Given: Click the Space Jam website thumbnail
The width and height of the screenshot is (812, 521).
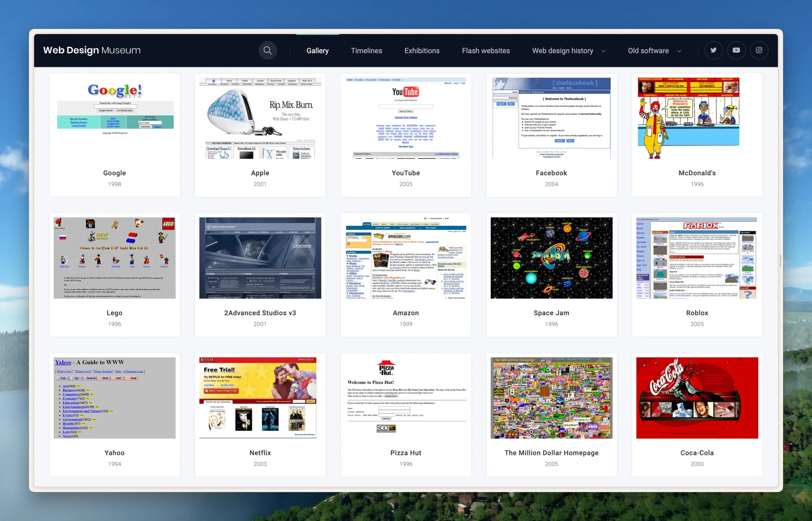Looking at the screenshot, I should (551, 258).
